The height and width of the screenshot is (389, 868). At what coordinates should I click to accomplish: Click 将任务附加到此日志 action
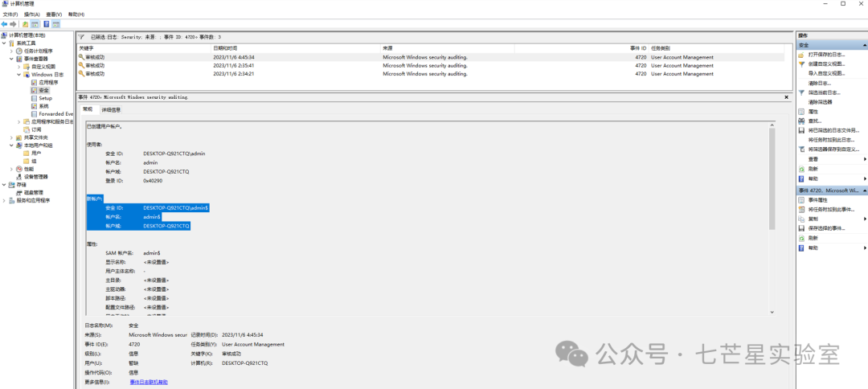pos(831,140)
